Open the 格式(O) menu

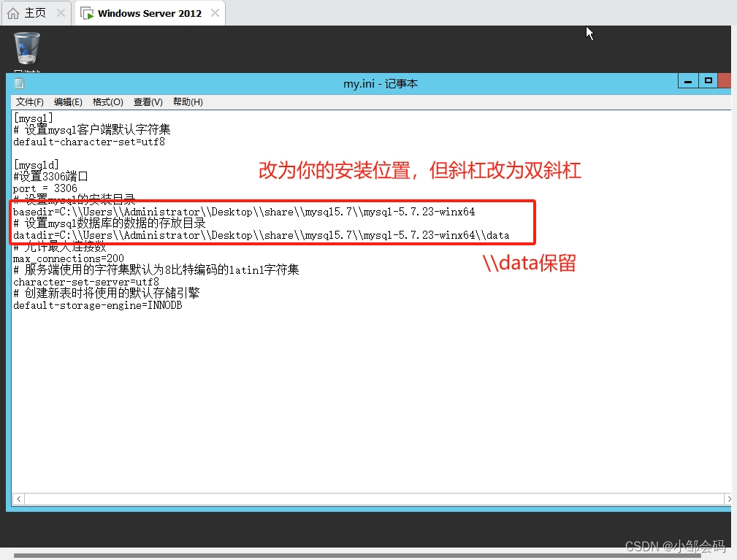pos(107,102)
